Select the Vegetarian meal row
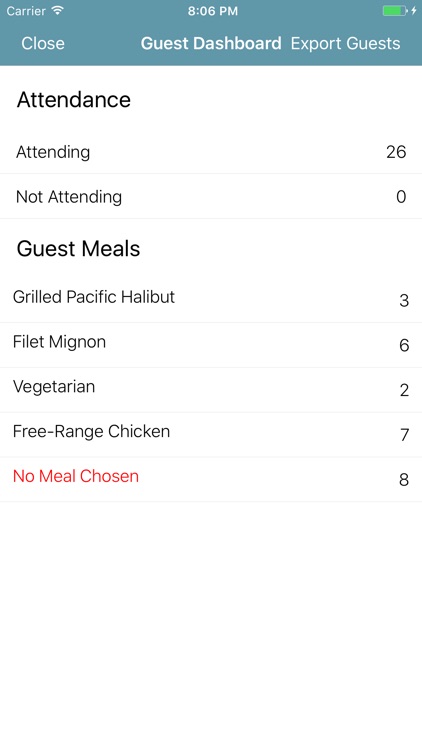Viewport: 422px width, 750px height. point(211,390)
